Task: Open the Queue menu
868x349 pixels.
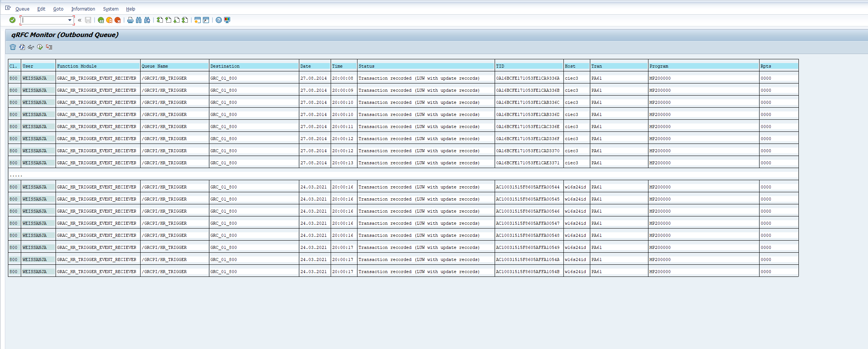Action: point(22,9)
